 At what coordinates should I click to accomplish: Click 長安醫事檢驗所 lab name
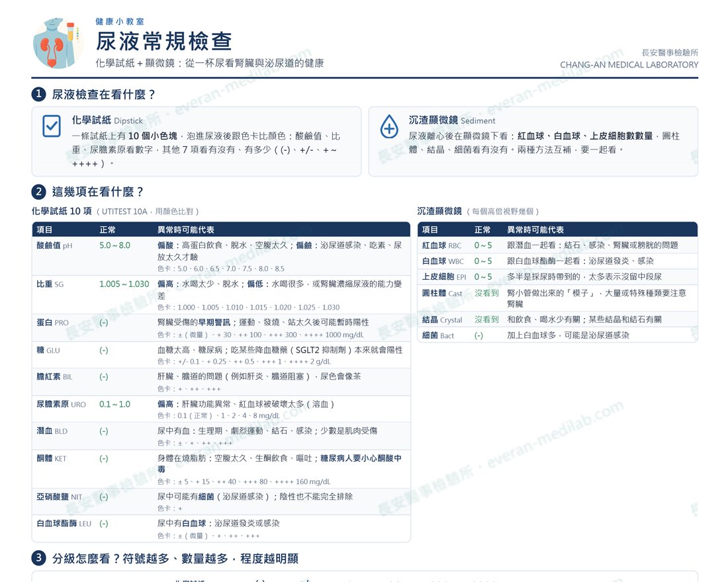tap(670, 52)
